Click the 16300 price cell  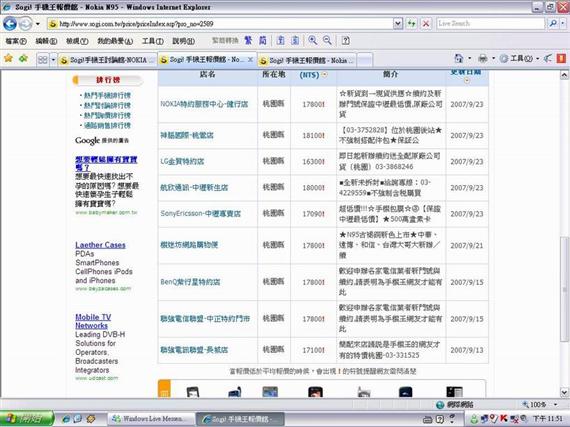click(x=313, y=161)
